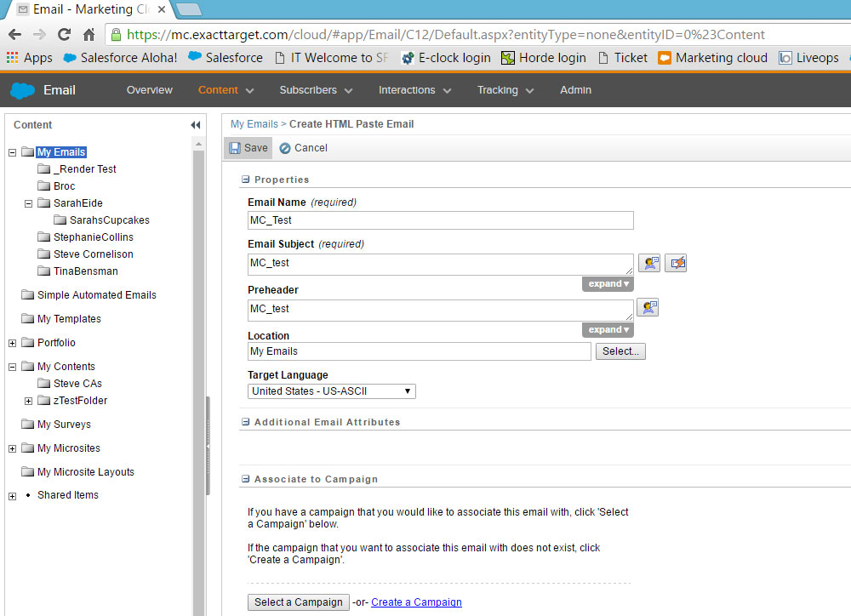Open the Target Language dropdown
The width and height of the screenshot is (851, 616).
[332, 391]
